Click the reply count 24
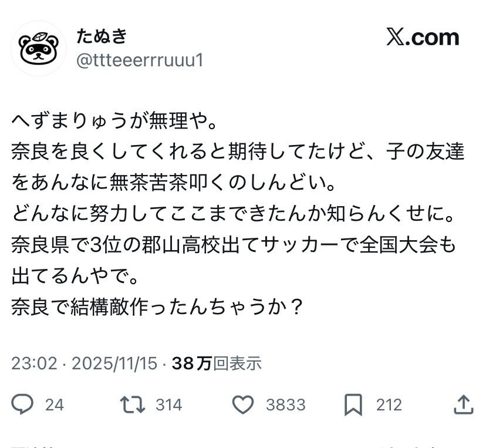Screen dimensions: 486x448 [54, 405]
